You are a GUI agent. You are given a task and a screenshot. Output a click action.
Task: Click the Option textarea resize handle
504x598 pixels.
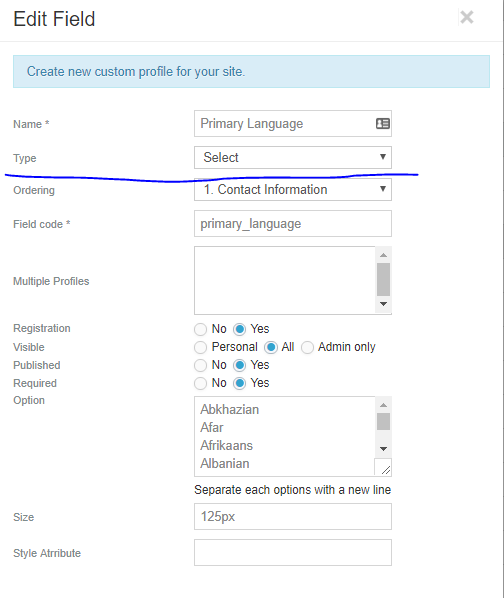tap(384, 467)
